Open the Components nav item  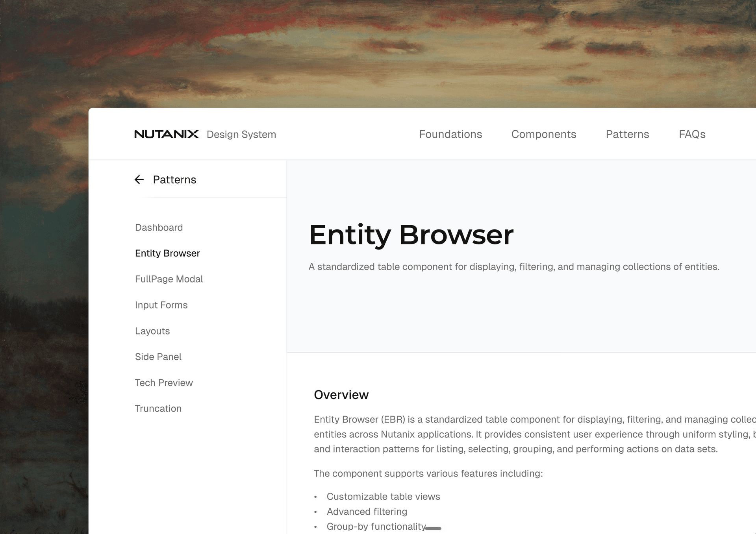coord(543,134)
